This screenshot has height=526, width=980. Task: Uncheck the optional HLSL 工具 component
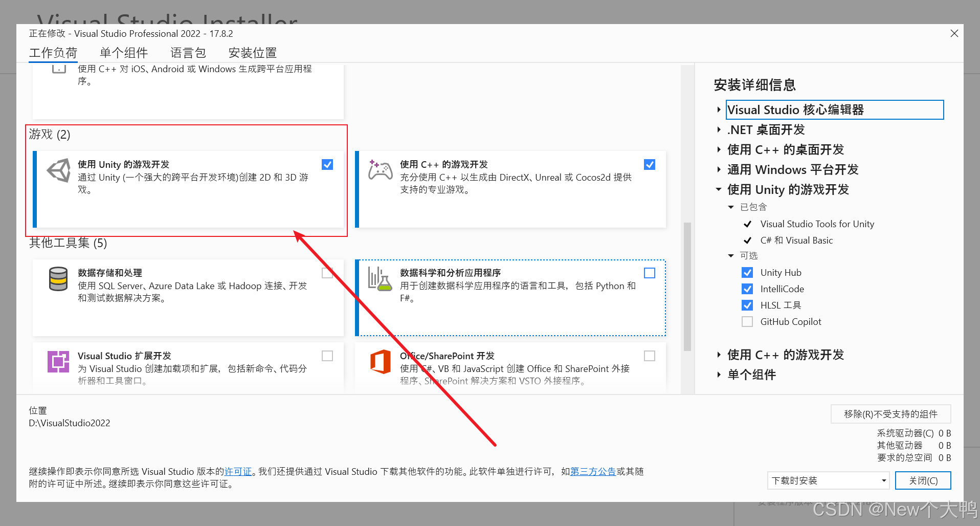(x=747, y=305)
